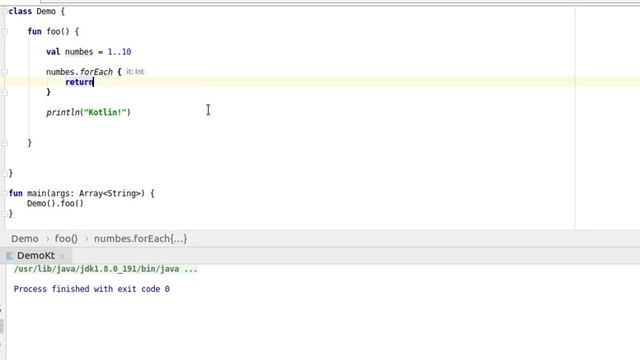
Task: Click the numbes.forEach{...} breadcrumb
Action: click(140, 239)
